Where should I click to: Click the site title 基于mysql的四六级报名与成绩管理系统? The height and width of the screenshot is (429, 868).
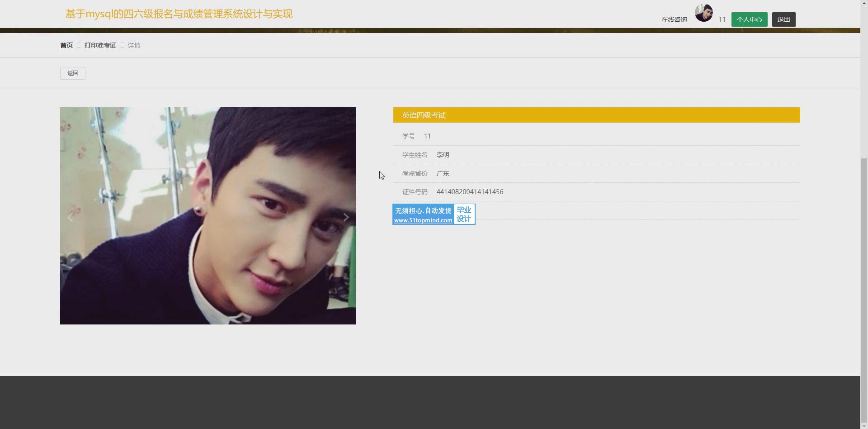(x=179, y=14)
